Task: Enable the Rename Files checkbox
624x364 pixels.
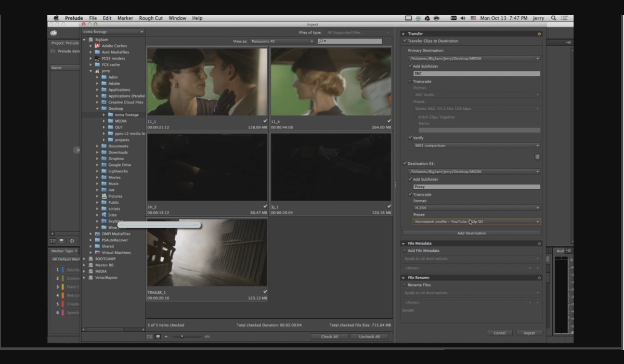Action: tap(405, 285)
